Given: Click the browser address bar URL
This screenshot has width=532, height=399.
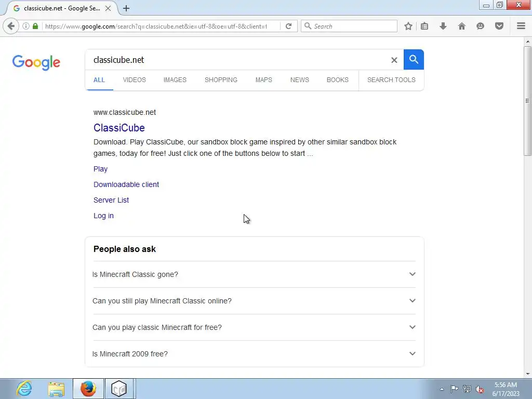Looking at the screenshot, I should [156, 26].
